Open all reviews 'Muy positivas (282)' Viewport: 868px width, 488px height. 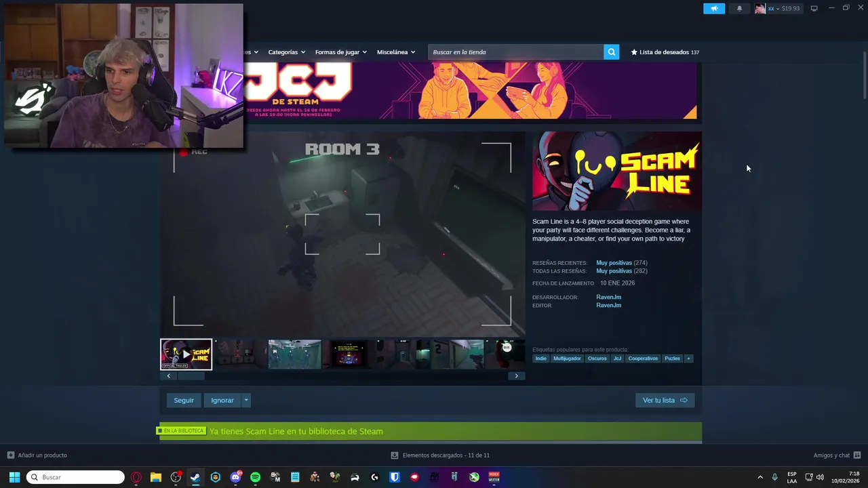coord(622,271)
